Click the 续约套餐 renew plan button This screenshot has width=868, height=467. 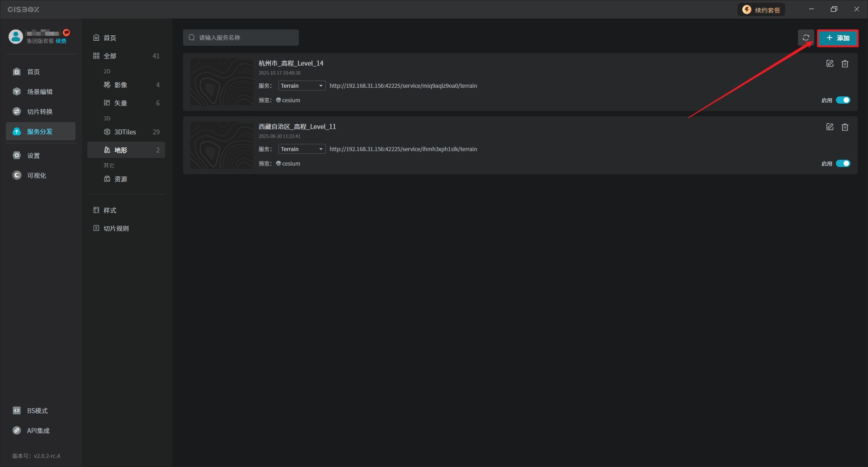pyautogui.click(x=762, y=10)
